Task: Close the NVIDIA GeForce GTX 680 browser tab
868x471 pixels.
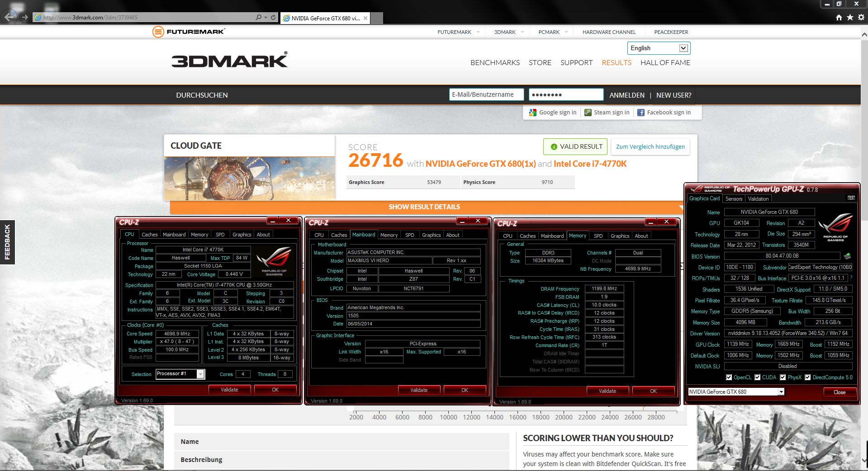Action: click(x=365, y=18)
